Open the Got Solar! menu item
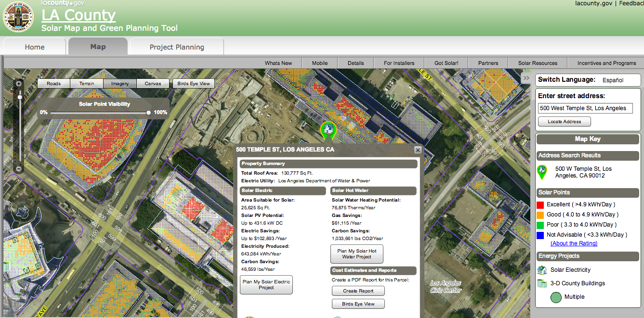Image resolution: width=644 pixels, height=318 pixels. tap(447, 63)
